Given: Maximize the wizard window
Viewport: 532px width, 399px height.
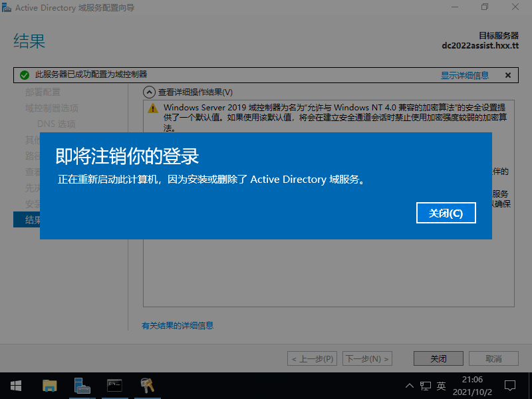Looking at the screenshot, I should pyautogui.click(x=485, y=7).
